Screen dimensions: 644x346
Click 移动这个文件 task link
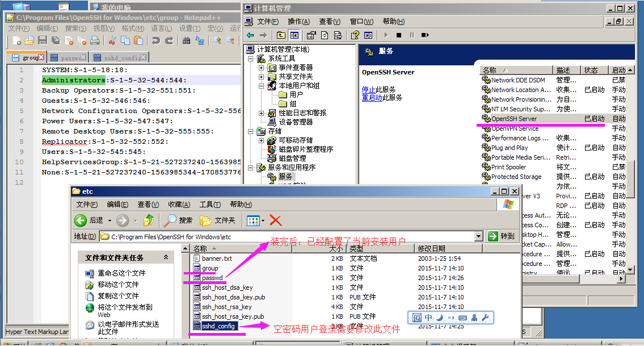coord(118,284)
